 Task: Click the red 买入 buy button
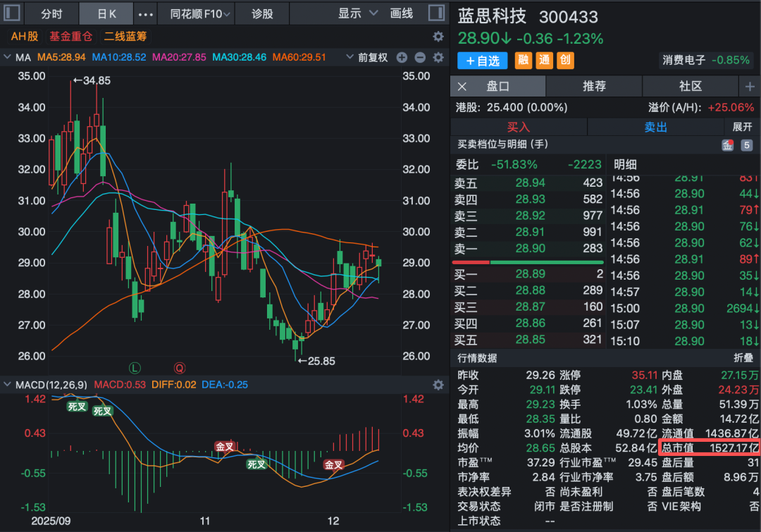518,127
